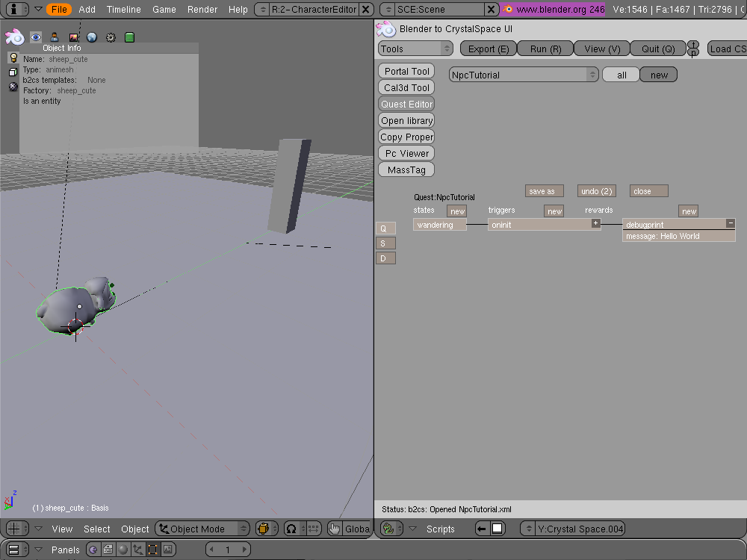This screenshot has width=747, height=560.
Task: Collapse the debugprint reward with minus button
Action: tap(730, 223)
